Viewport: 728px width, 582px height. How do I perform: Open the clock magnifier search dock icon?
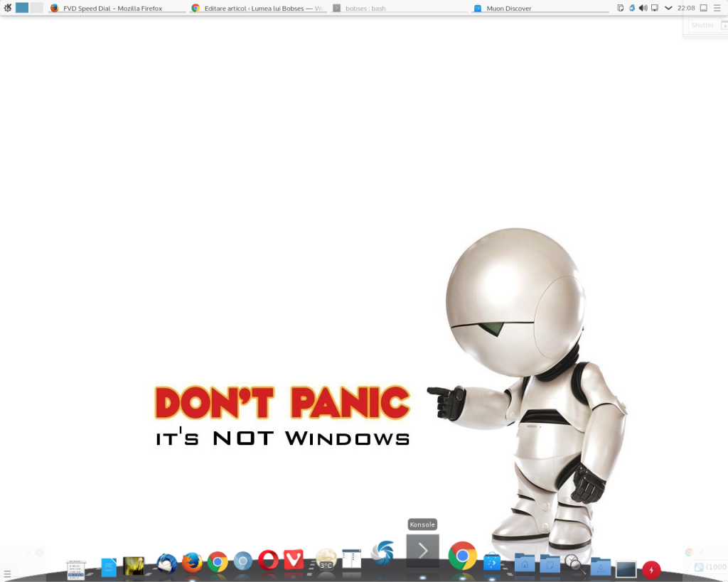(574, 564)
